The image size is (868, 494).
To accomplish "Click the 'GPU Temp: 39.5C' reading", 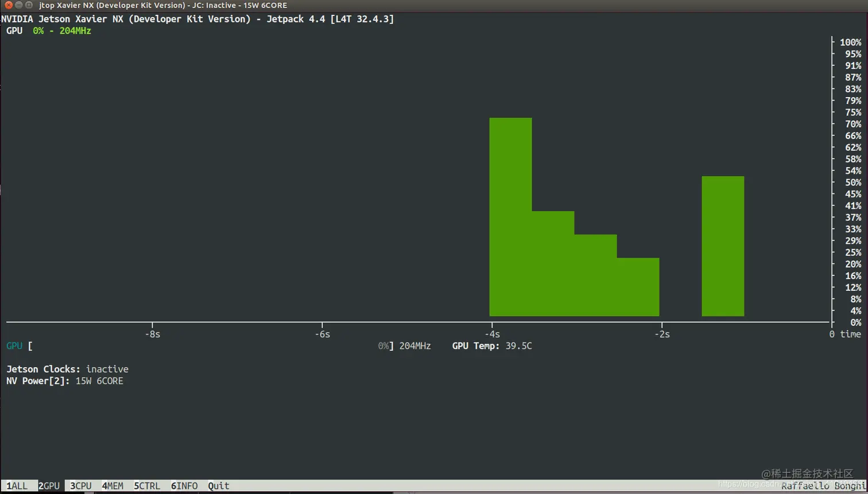I will pyautogui.click(x=492, y=346).
